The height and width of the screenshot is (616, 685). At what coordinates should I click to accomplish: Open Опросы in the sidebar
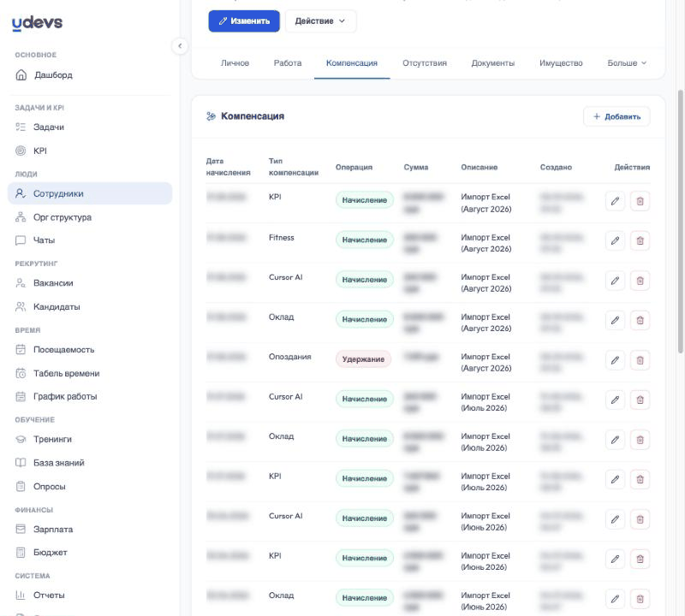coord(50,486)
